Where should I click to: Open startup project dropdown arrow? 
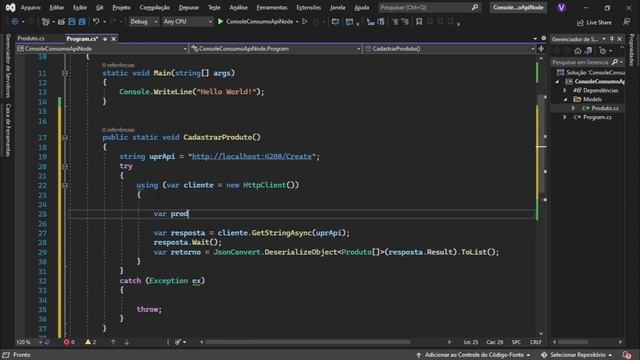297,22
